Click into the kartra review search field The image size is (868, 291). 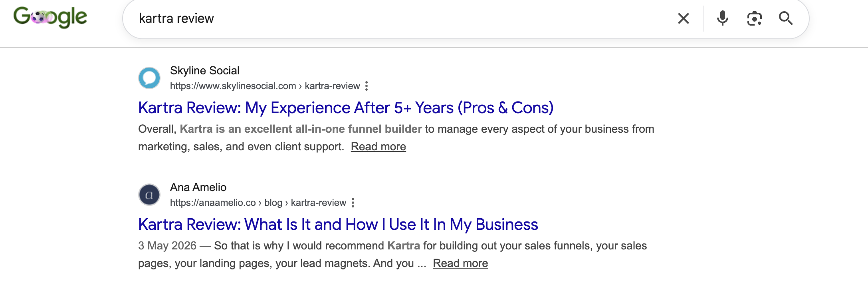point(399,18)
